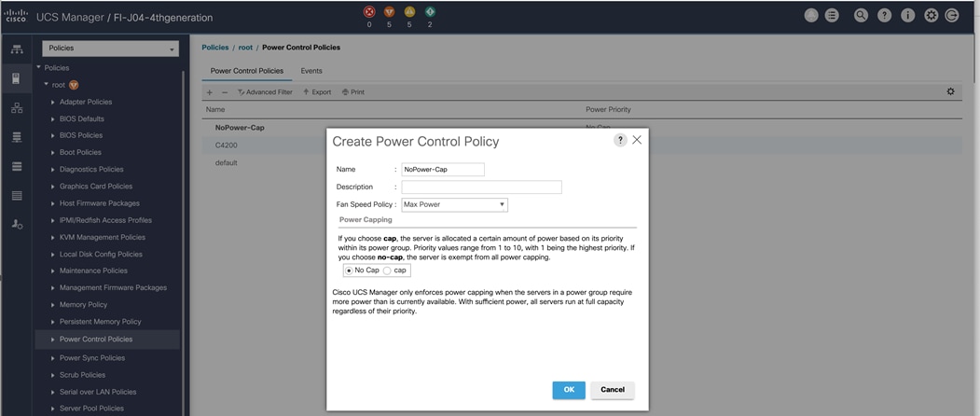Select Scrub Policies tree item
Viewport: 980px width, 416px height.
82,375
